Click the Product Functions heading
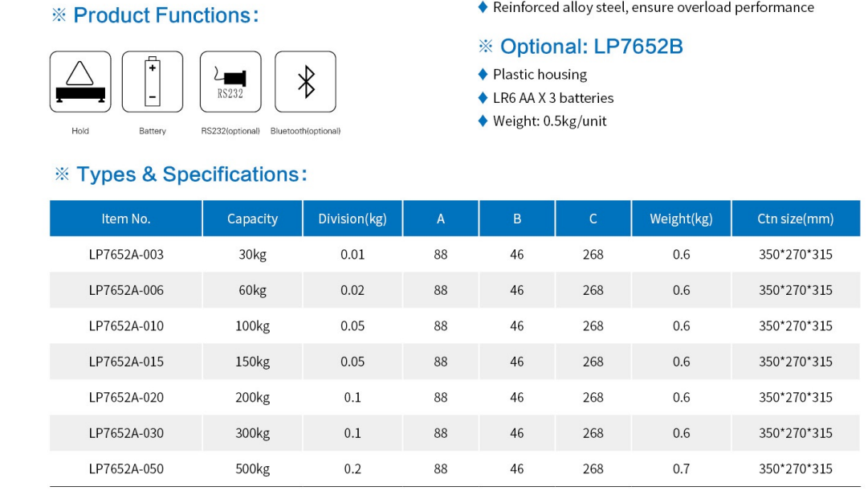This screenshot has width=868, height=495. click(165, 15)
